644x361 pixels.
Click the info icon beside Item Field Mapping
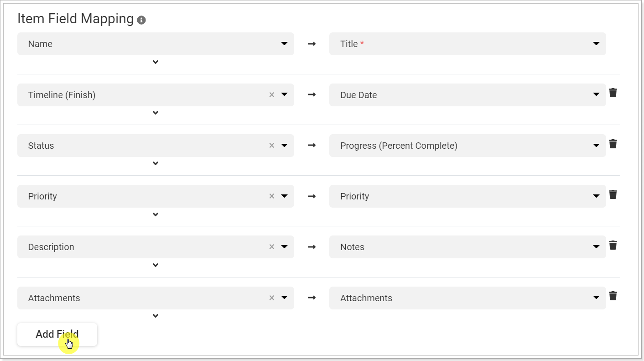pyautogui.click(x=140, y=19)
